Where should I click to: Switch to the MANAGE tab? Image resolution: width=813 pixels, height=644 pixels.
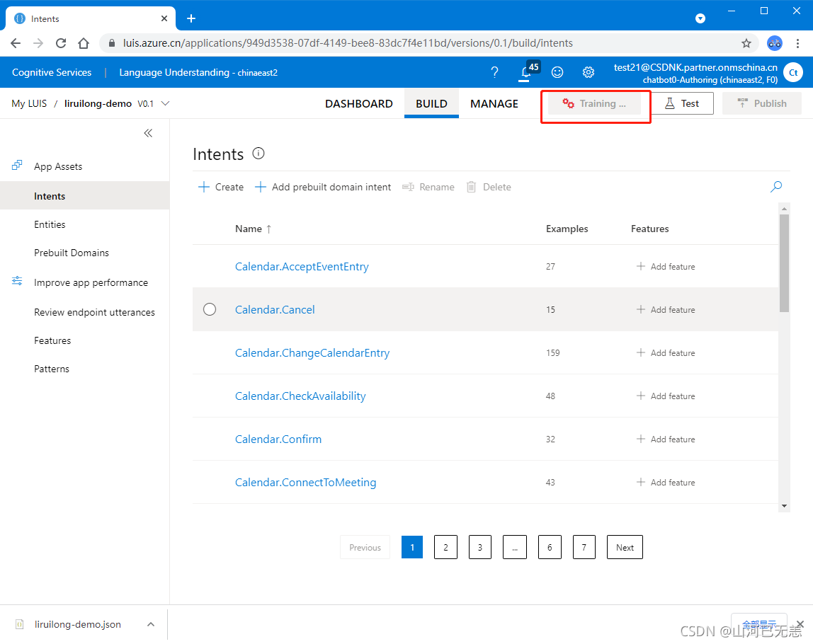(494, 103)
